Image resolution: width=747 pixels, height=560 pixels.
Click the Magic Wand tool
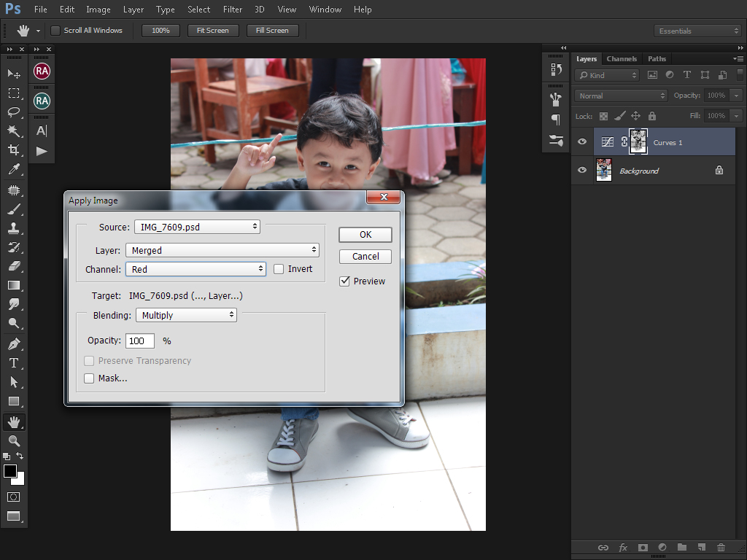14,131
